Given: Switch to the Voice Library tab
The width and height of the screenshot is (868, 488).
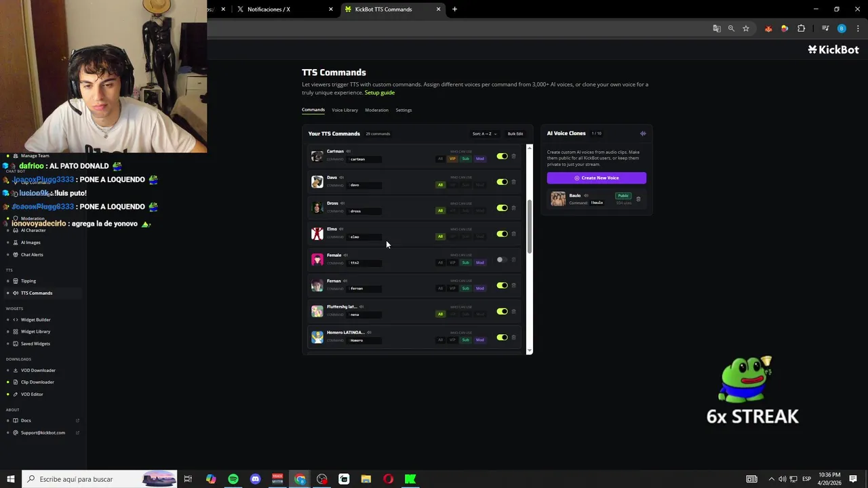Looking at the screenshot, I should 344,110.
